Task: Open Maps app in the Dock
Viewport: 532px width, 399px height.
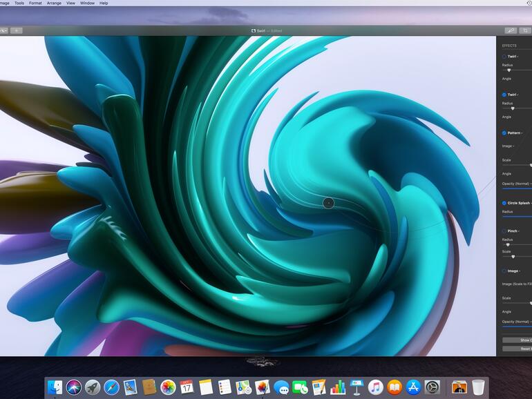Action: (243, 387)
